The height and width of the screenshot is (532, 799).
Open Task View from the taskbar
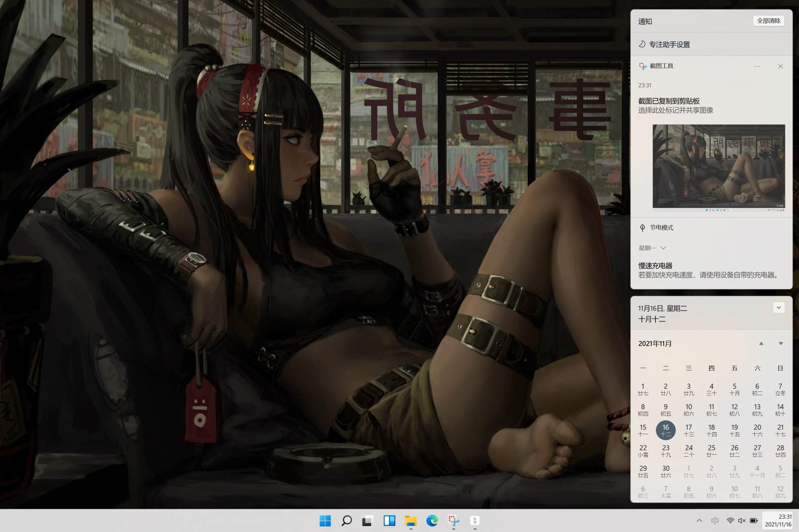[367, 520]
